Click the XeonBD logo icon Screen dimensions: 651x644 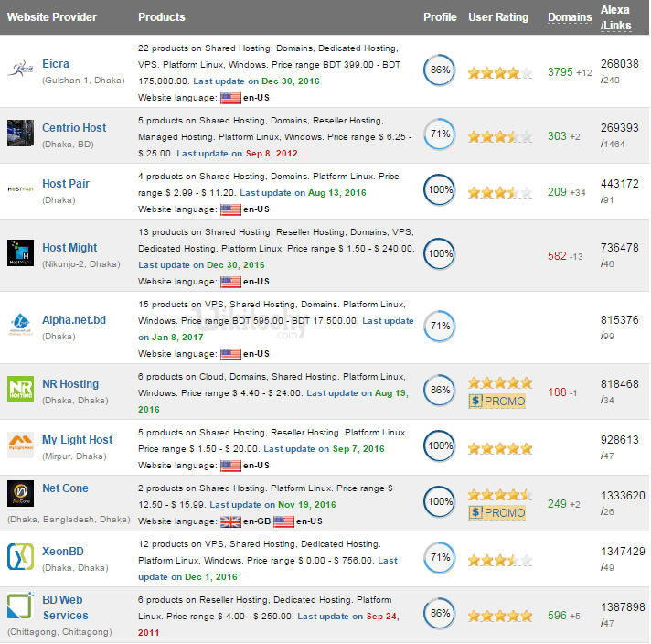pos(20,557)
